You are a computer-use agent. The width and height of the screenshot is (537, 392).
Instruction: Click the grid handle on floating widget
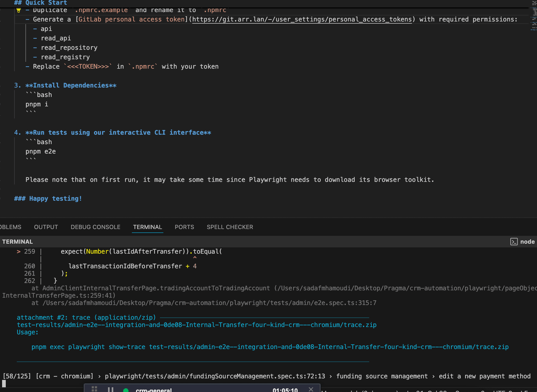coord(94,389)
